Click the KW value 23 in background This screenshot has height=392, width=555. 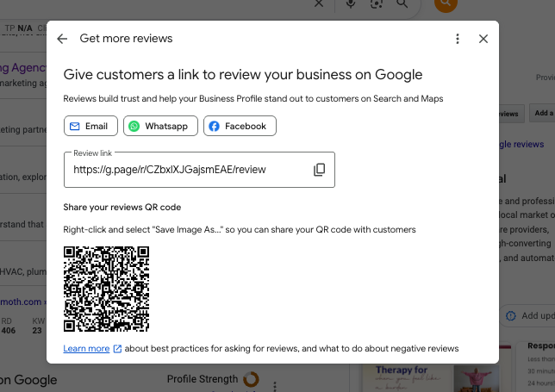(x=37, y=331)
